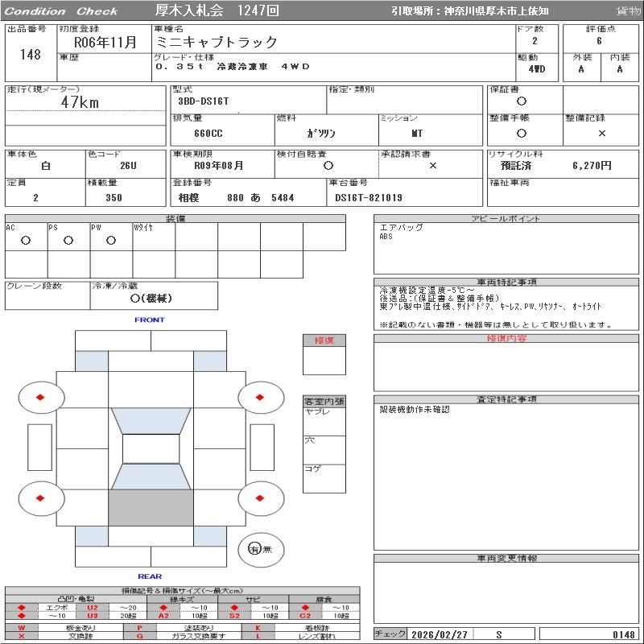The height and width of the screenshot is (644, 644).
Task: Select the G glass replacement legend symbol
Action: click(x=140, y=636)
